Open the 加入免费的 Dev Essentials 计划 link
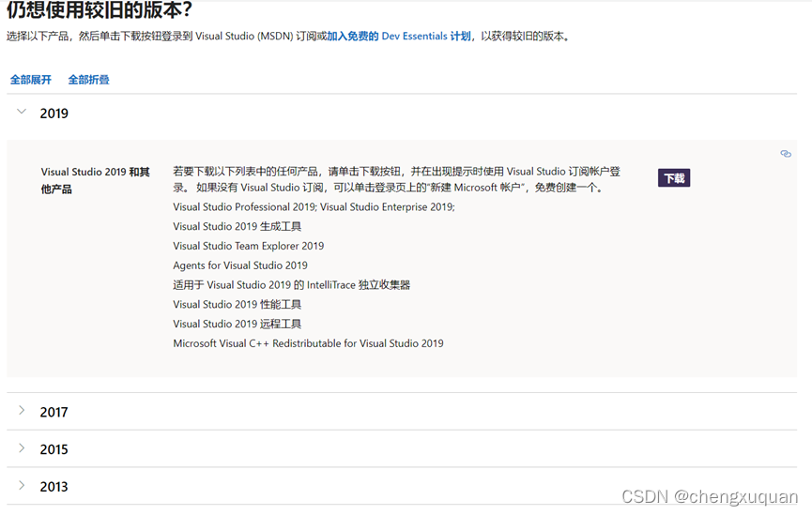This screenshot has width=812, height=515. [399, 37]
